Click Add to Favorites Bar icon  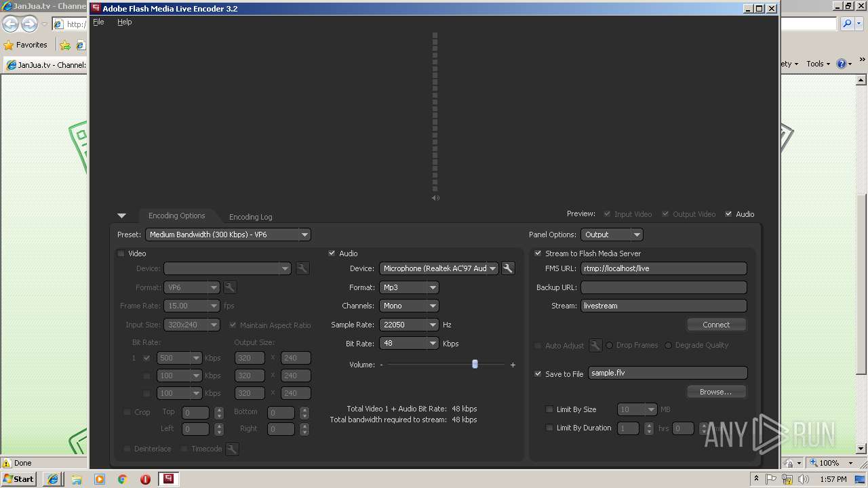(x=65, y=45)
